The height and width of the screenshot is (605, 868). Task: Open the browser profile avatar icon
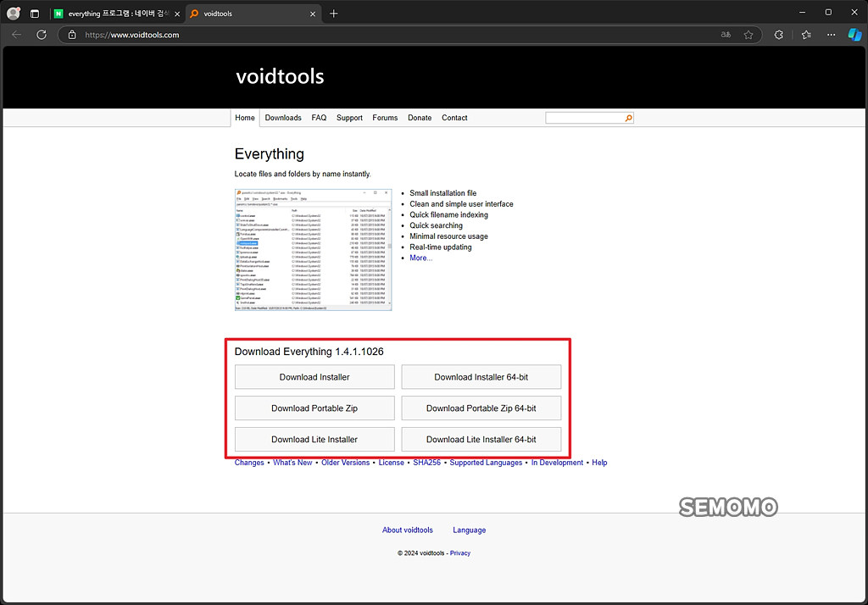pyautogui.click(x=14, y=14)
